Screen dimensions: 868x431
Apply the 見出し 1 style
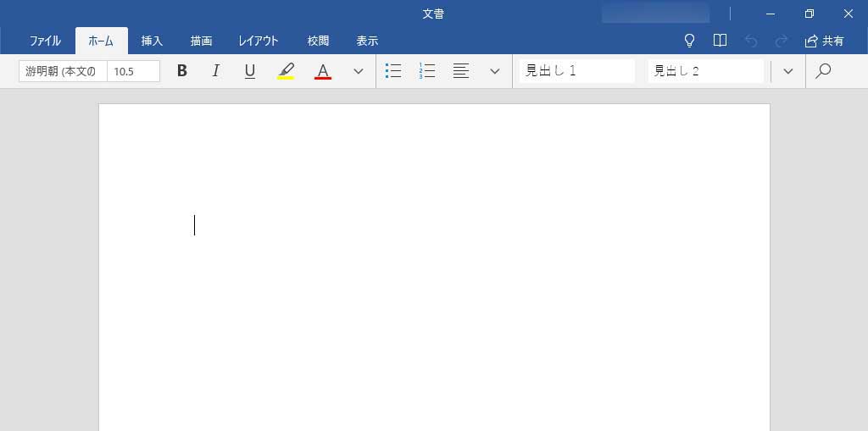point(577,71)
